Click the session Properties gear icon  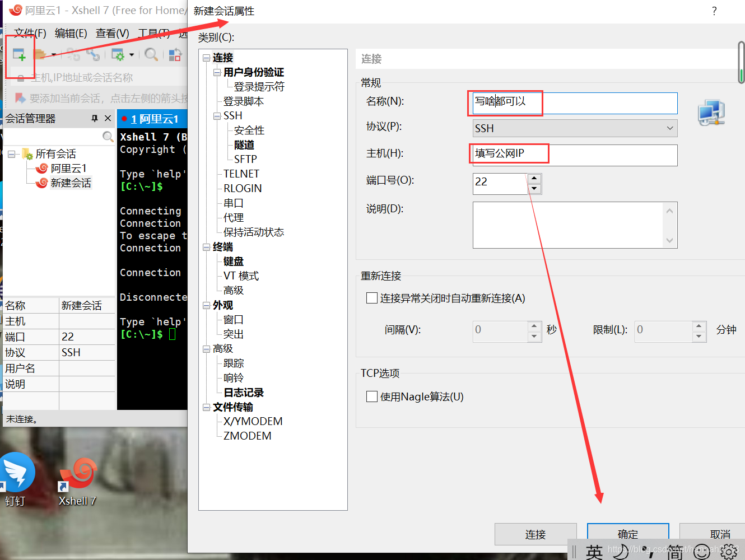coord(118,54)
